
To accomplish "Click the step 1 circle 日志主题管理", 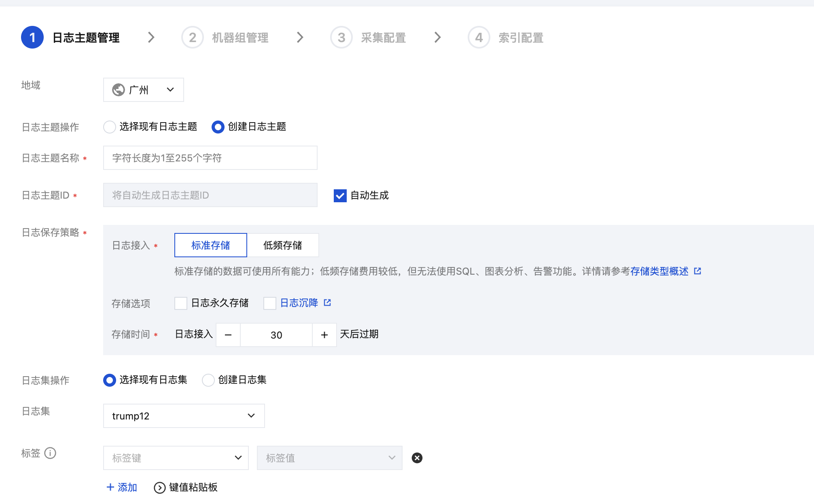I will tap(32, 38).
